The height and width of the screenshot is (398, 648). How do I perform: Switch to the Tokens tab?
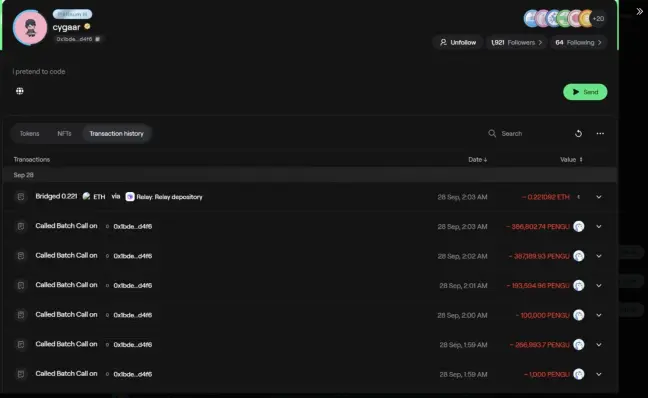tap(29, 133)
